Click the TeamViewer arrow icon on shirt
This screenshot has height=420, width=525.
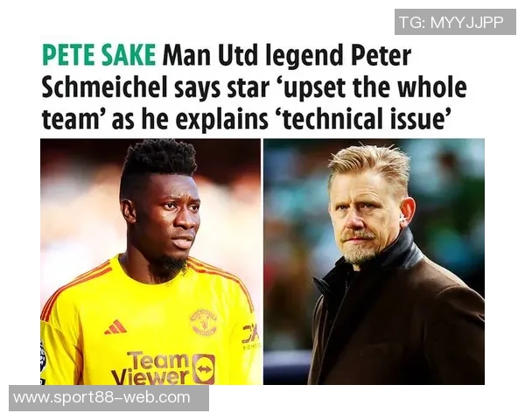tap(204, 368)
